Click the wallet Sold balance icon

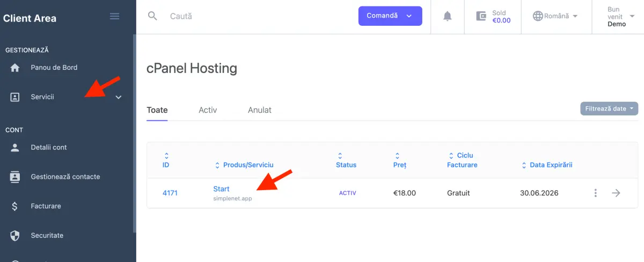481,16
